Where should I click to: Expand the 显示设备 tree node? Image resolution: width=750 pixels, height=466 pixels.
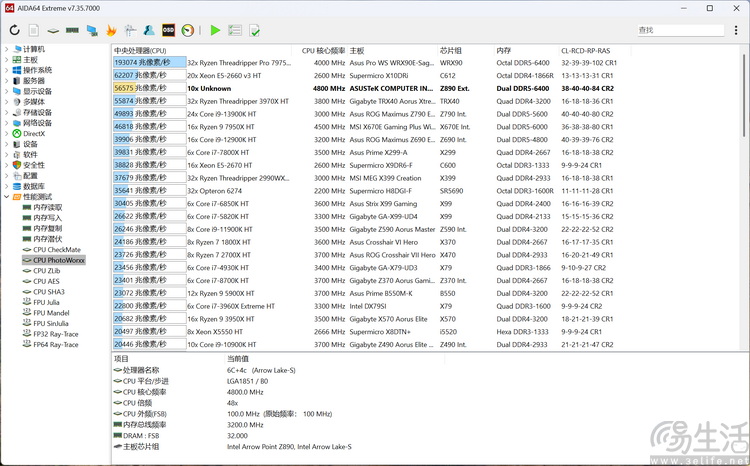[7, 91]
